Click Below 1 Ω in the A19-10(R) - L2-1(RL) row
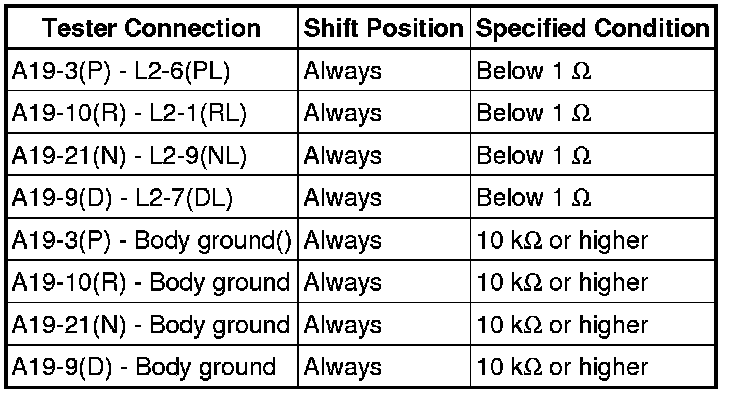The image size is (736, 394). [534, 113]
